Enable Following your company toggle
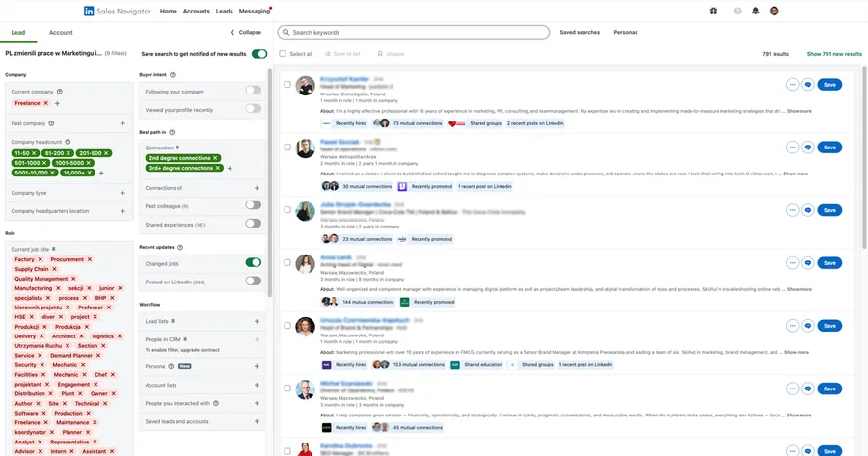This screenshot has height=456, width=868. pyautogui.click(x=253, y=91)
